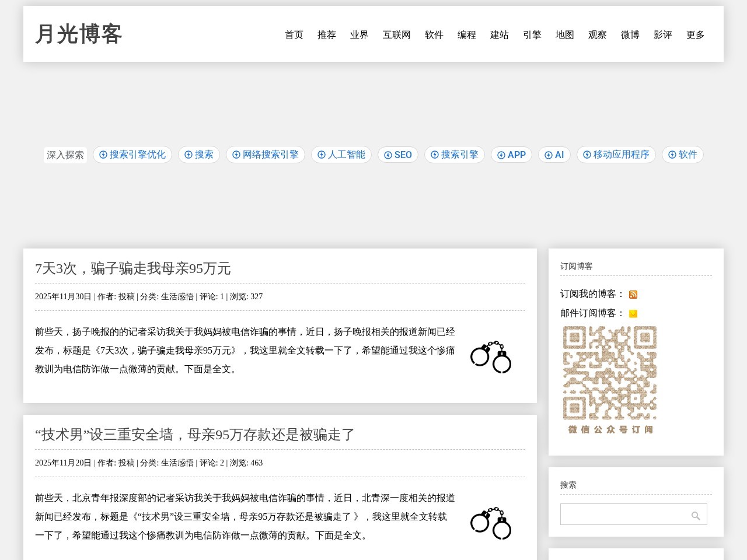747x560 pixels.
Task: Open the AI explore tag
Action: point(554,155)
